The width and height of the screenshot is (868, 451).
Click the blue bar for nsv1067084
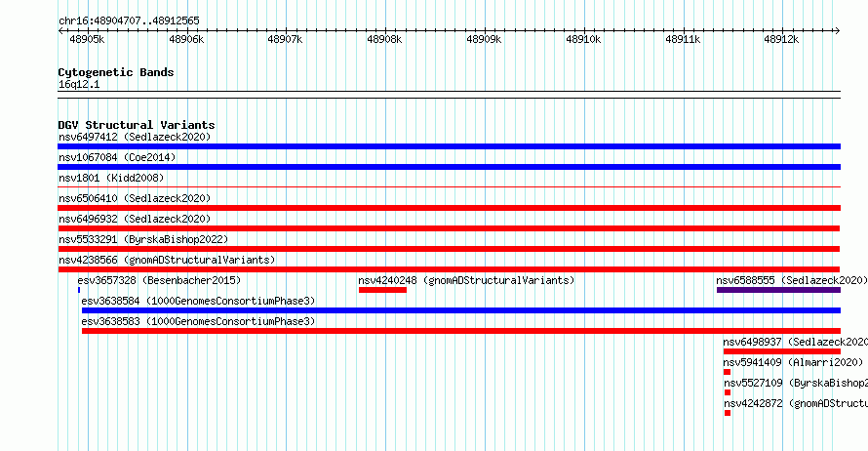pyautogui.click(x=449, y=167)
